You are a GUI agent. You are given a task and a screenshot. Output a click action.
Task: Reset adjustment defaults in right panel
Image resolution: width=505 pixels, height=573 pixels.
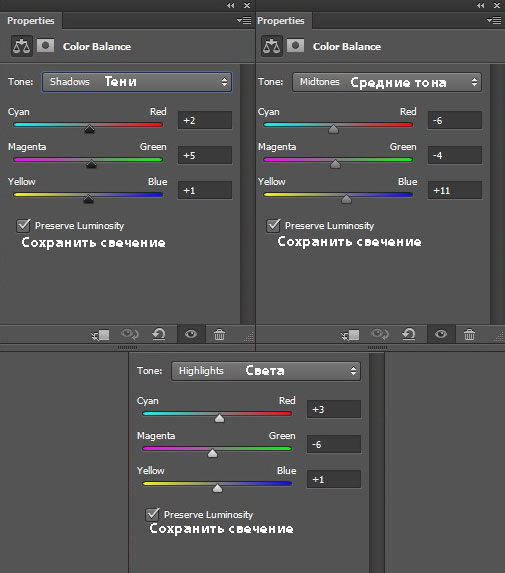(x=409, y=334)
